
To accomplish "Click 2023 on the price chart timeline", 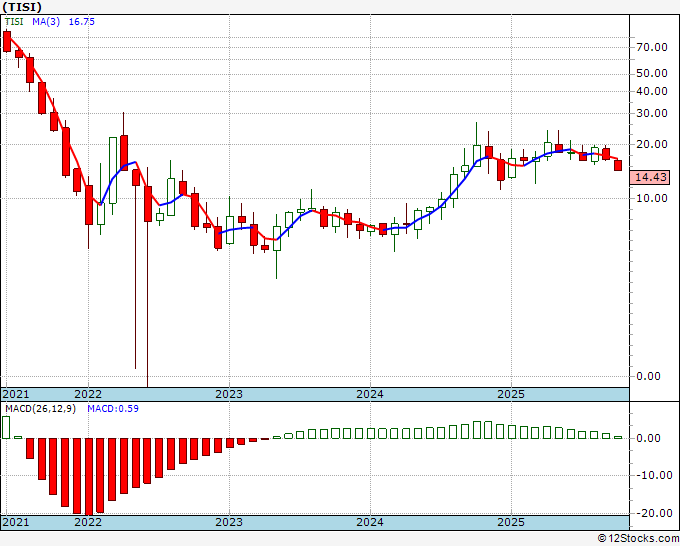I will [229, 394].
